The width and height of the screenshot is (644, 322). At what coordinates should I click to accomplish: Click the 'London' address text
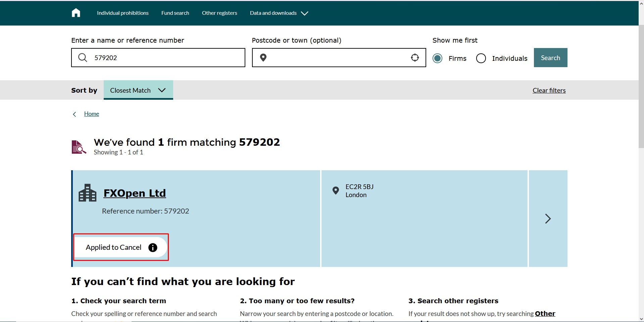tap(356, 195)
